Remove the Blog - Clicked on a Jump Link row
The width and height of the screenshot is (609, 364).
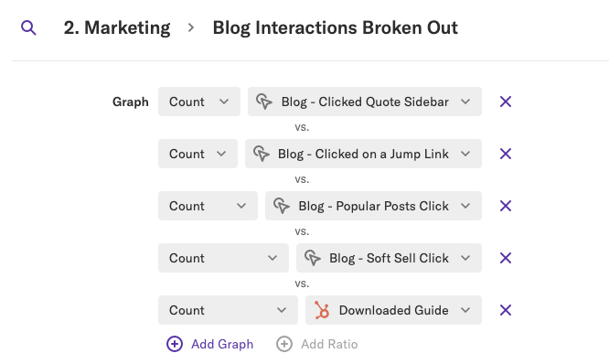pyautogui.click(x=506, y=154)
